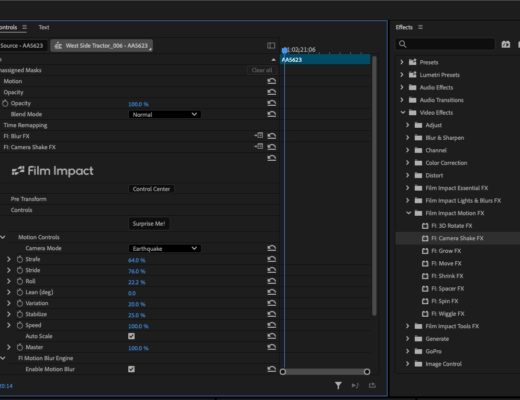Reset the Blend Mode parameter
Screen dimensions: 520x400
[x=272, y=114]
